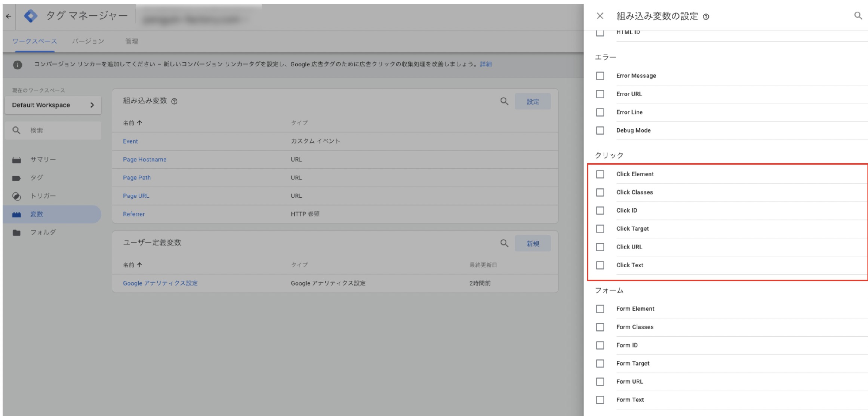Open タグ from the sidebar

[x=37, y=178]
